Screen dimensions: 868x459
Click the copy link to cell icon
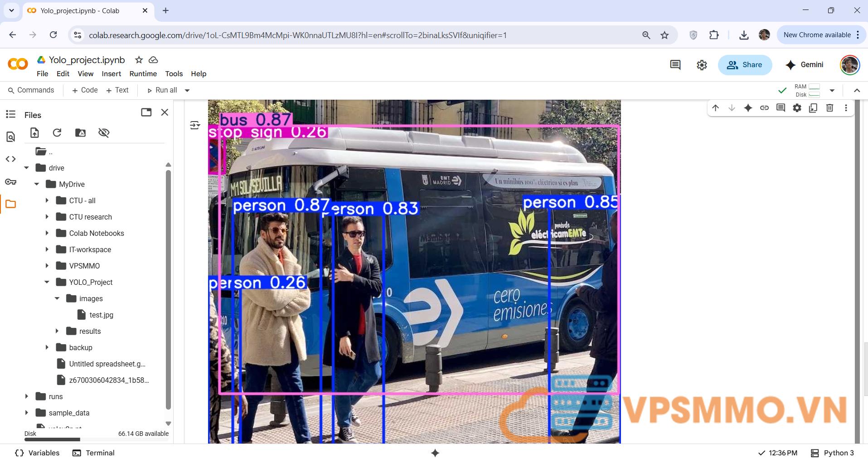click(764, 108)
